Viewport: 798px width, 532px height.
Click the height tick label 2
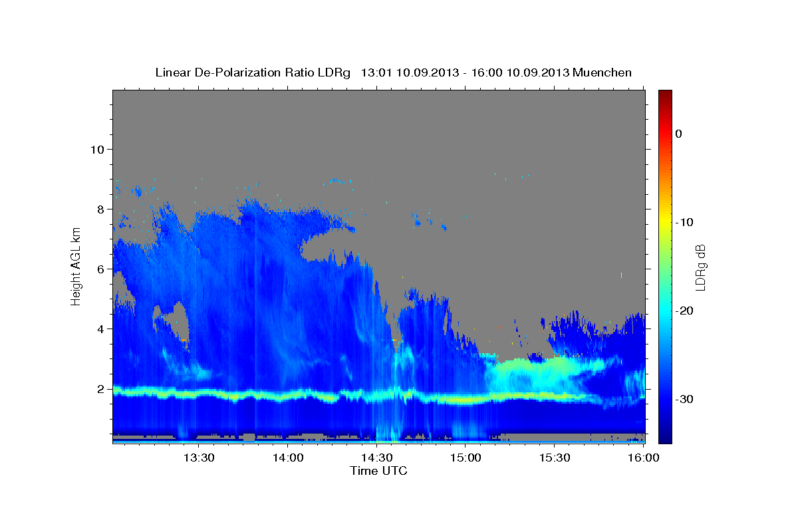[101, 388]
